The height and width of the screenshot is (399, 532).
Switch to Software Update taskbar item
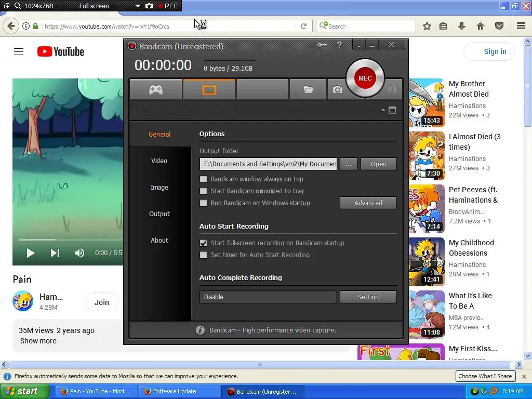click(179, 391)
